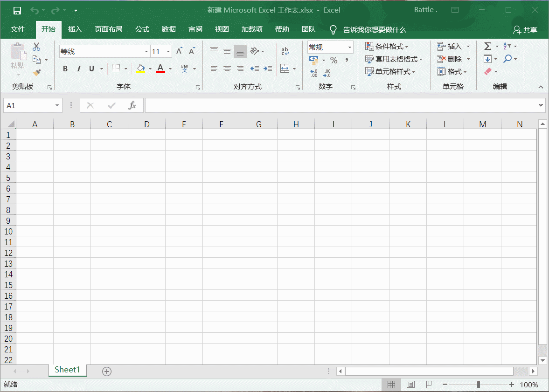This screenshot has width=549, height=392.
Task: Click the Wrap Text icon
Action: coord(285,51)
